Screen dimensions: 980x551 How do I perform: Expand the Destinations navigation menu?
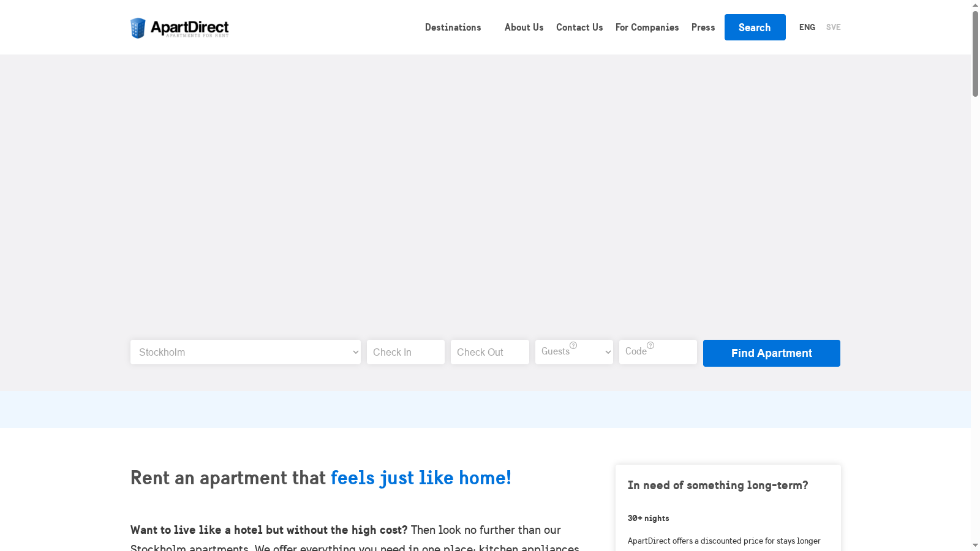453,27
